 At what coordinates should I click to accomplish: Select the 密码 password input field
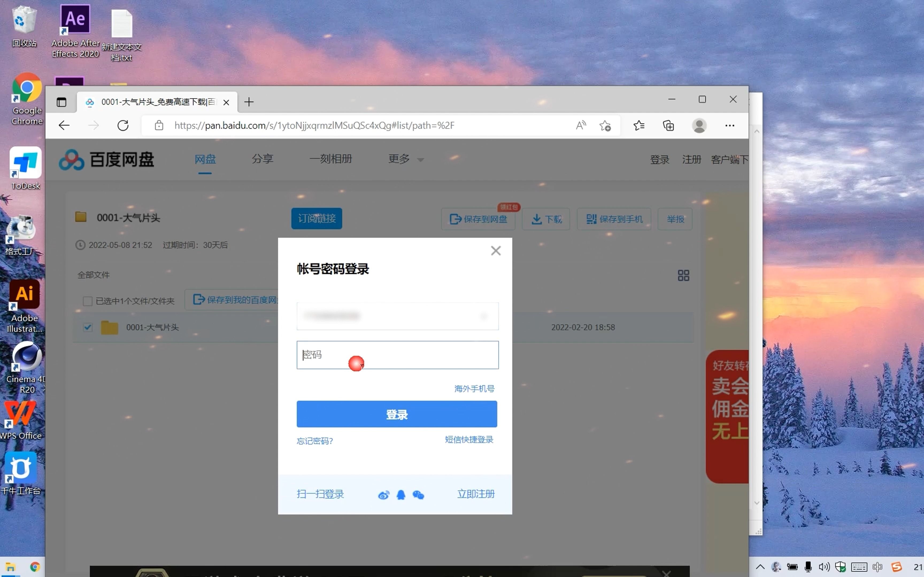[x=397, y=354]
